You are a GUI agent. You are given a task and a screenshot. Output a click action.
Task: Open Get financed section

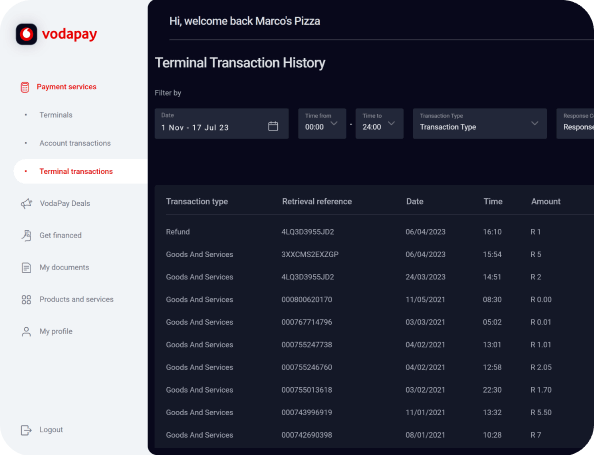pyautogui.click(x=61, y=235)
